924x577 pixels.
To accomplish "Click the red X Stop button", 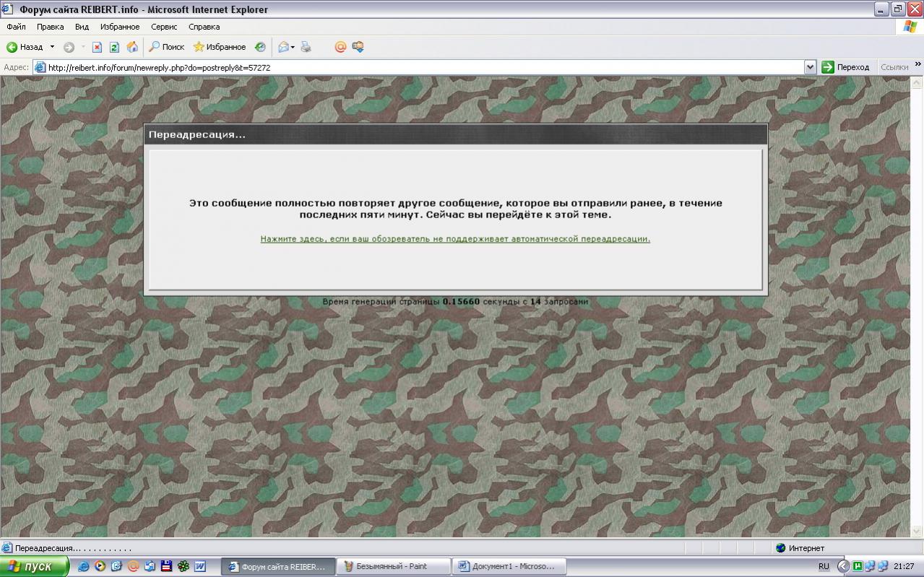I will click(x=97, y=47).
